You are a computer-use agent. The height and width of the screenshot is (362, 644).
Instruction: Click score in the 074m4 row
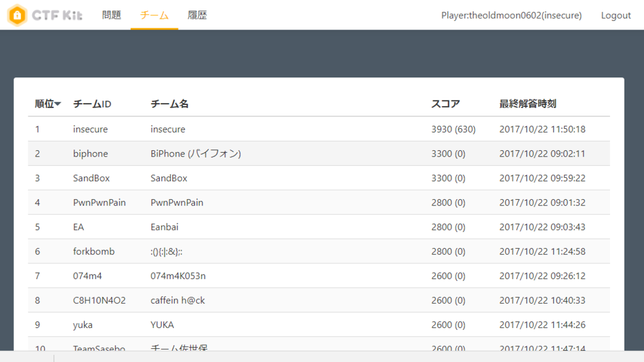[x=448, y=276]
